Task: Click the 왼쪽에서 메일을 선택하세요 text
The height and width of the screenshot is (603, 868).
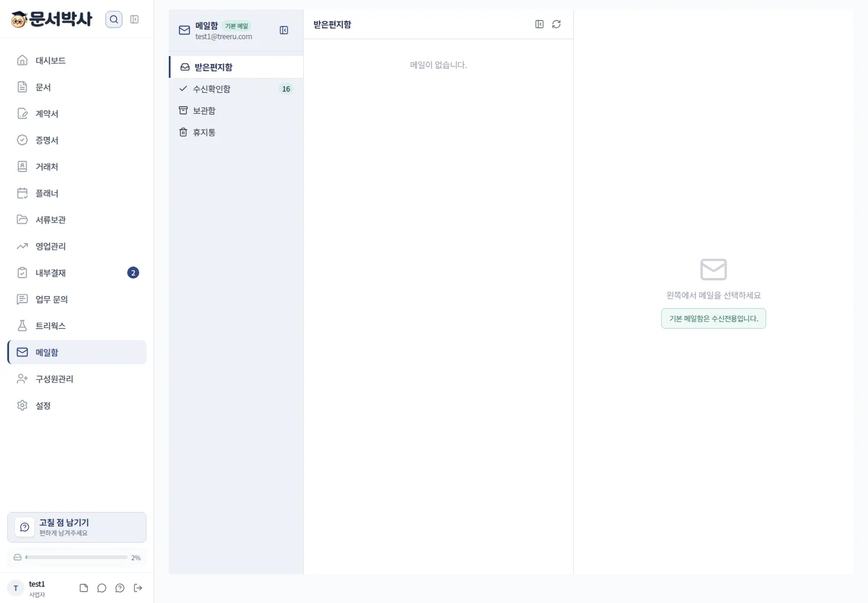Action: (714, 295)
